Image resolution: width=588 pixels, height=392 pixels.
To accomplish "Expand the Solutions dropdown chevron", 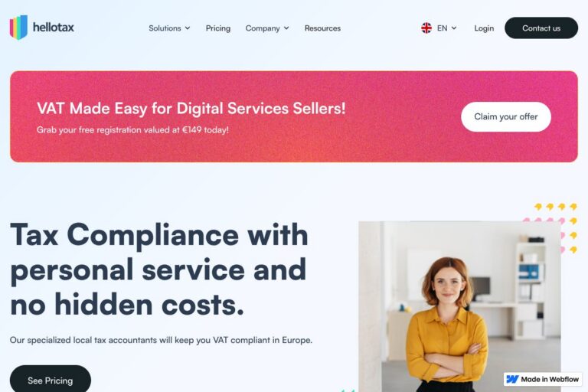I will 188,28.
